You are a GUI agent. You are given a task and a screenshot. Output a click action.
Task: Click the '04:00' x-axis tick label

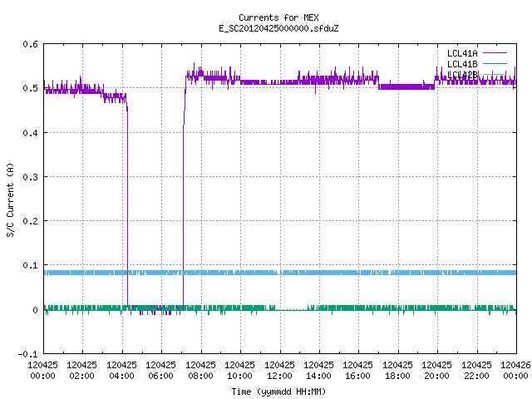121,376
